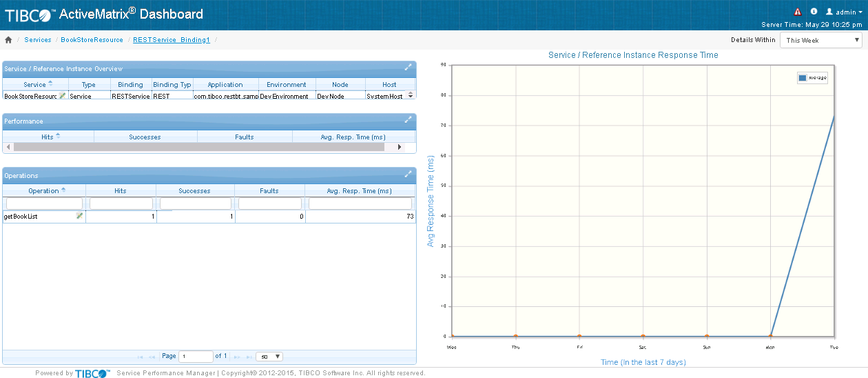The width and height of the screenshot is (868, 378).
Task: Open the info icon in header
Action: tap(814, 12)
